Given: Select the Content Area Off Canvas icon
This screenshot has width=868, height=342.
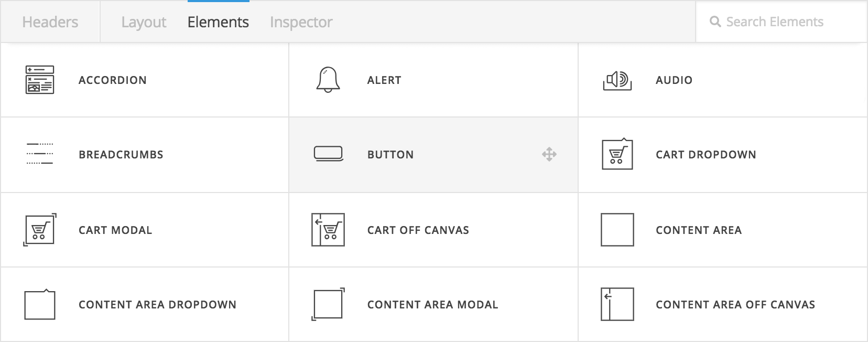Looking at the screenshot, I should 617,304.
